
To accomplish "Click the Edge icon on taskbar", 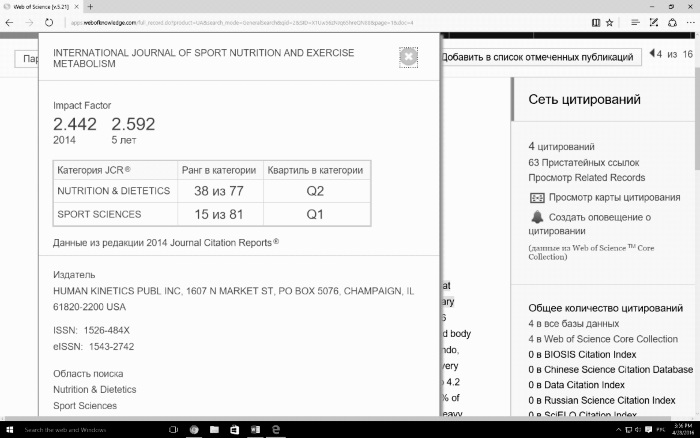I will pos(276,430).
